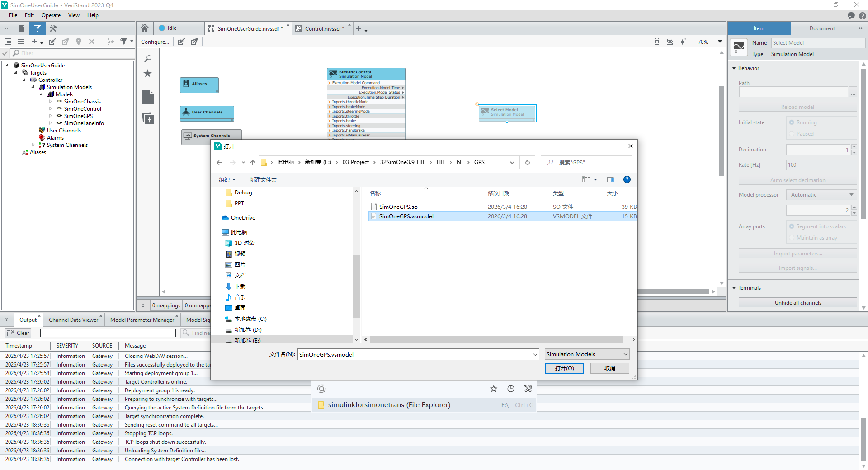Open the Simulation Models file type dropdown
Image resolution: width=868 pixels, height=470 pixels.
[587, 354]
